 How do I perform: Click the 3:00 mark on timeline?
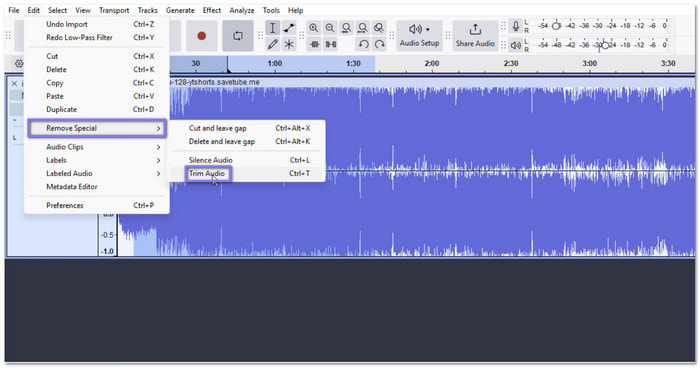pos(589,63)
